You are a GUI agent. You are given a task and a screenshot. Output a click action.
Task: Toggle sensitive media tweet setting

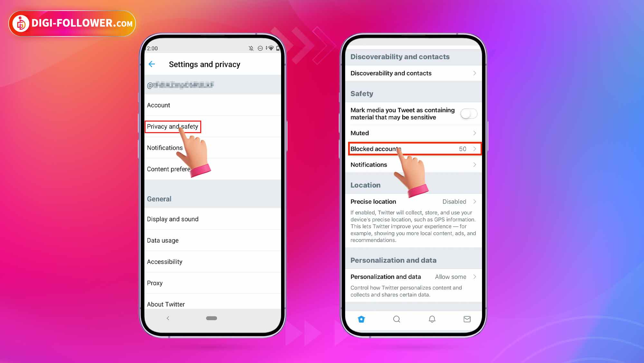468,114
